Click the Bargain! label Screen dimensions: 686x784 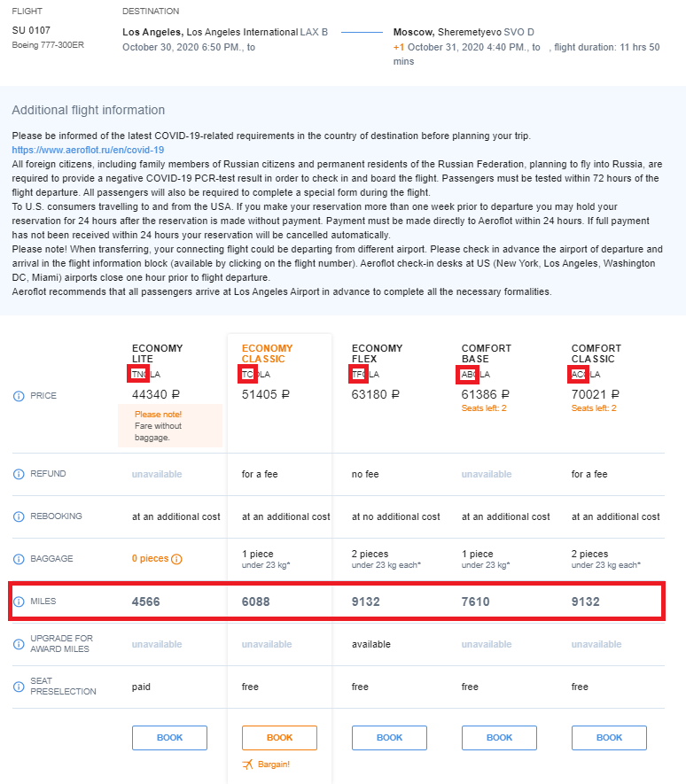[274, 764]
